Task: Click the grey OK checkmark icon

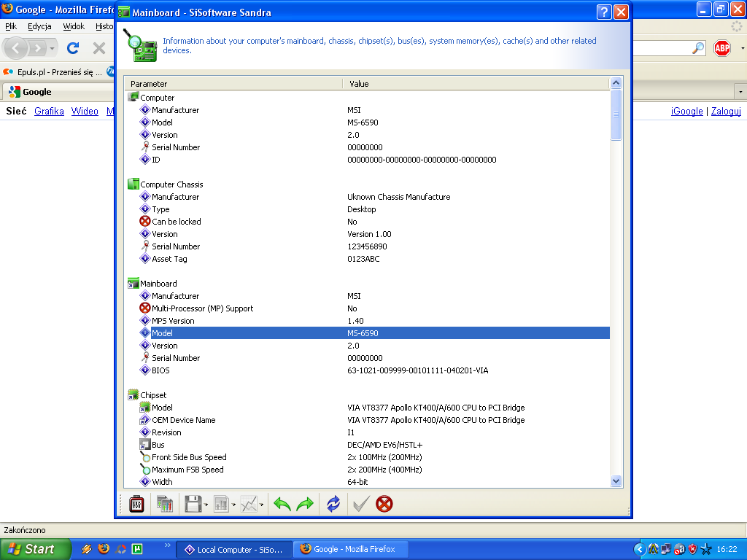Action: (x=360, y=504)
